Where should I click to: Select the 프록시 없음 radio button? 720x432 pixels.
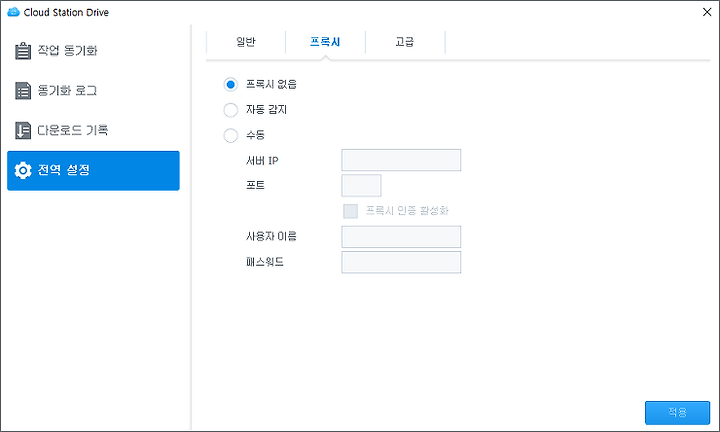coord(231,84)
